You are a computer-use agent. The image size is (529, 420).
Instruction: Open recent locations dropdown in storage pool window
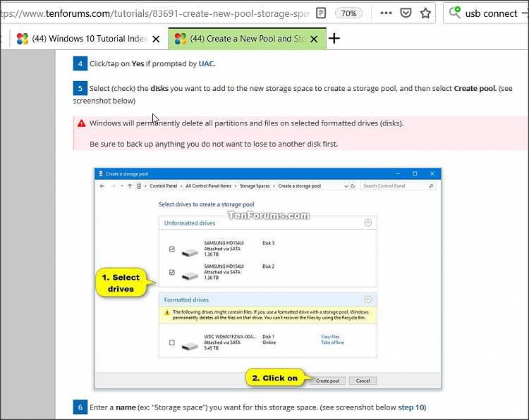[x=122, y=186]
